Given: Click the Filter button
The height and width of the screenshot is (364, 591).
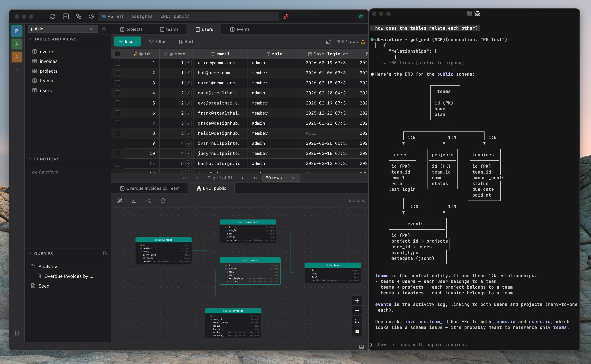Looking at the screenshot, I should pyautogui.click(x=157, y=42).
